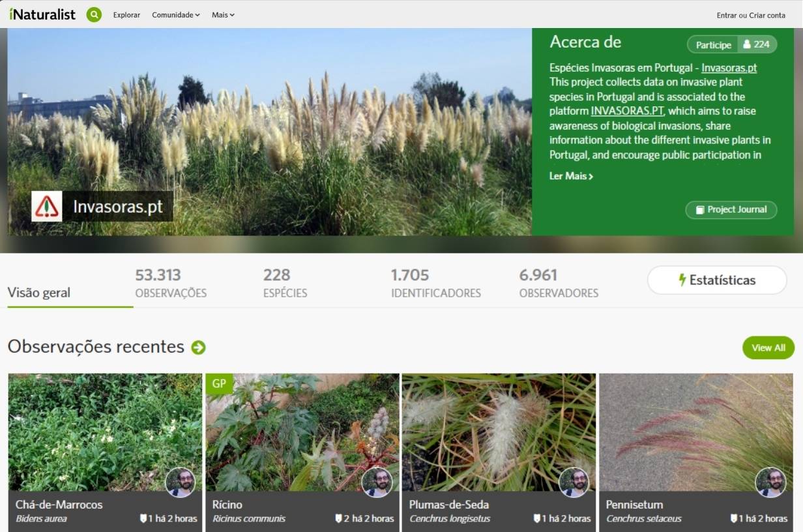Open the Plumas-de-Seda observation thumbnail
The width and height of the screenshot is (803, 532).
pos(498,432)
